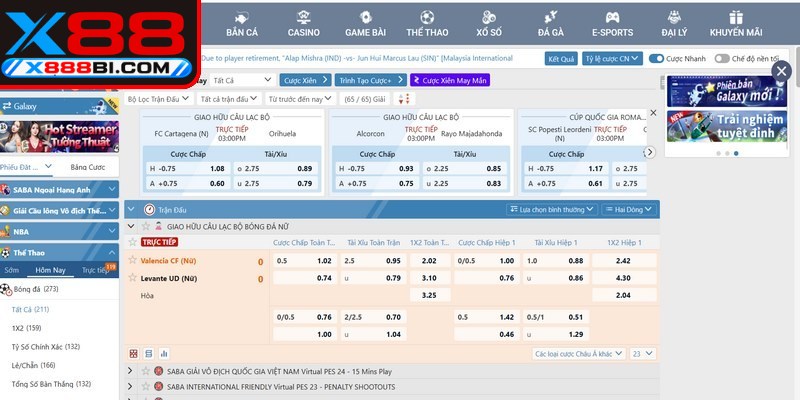Click the Cược Xiên button
800x400 pixels.
click(x=305, y=80)
